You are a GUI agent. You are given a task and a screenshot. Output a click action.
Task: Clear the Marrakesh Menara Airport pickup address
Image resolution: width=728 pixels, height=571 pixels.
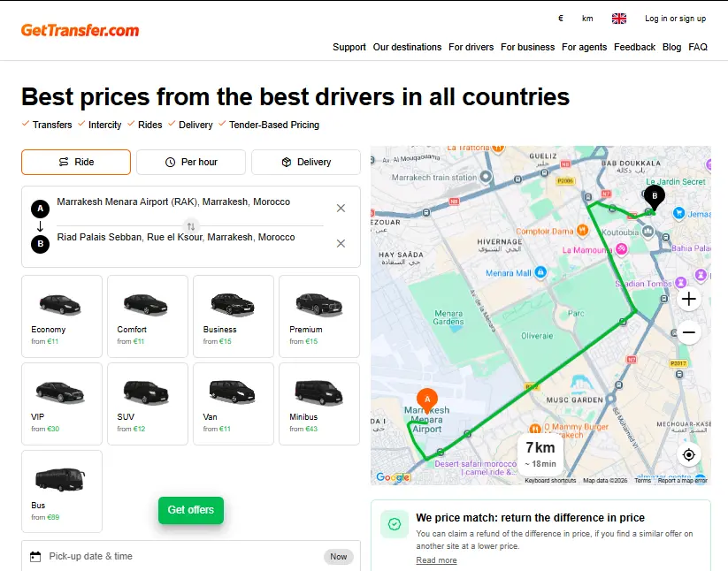[x=341, y=209]
